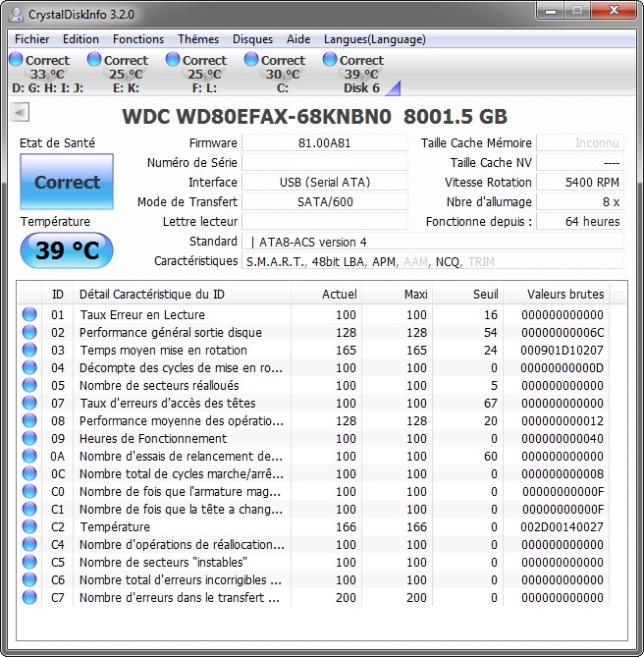Open the Disques menu
The image size is (644, 657).
[x=252, y=39]
